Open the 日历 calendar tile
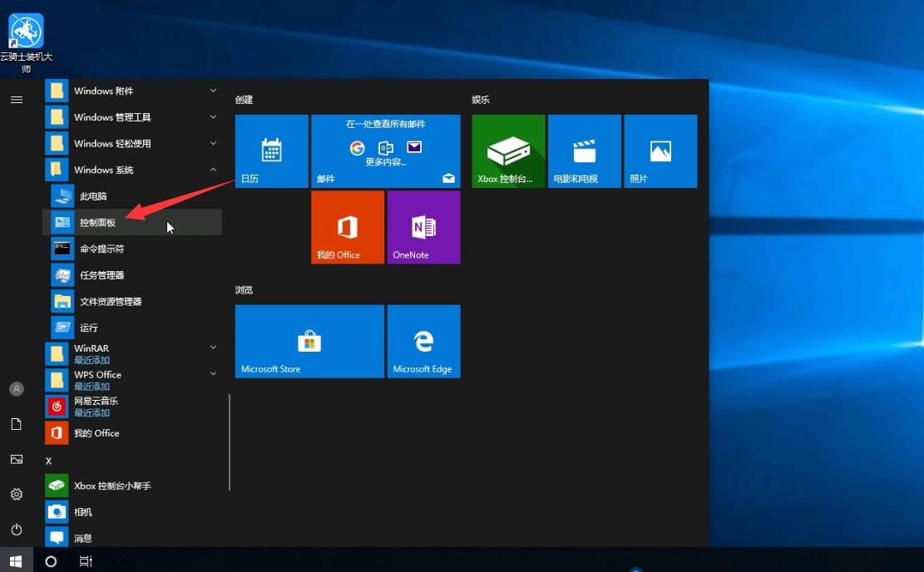 [272, 151]
